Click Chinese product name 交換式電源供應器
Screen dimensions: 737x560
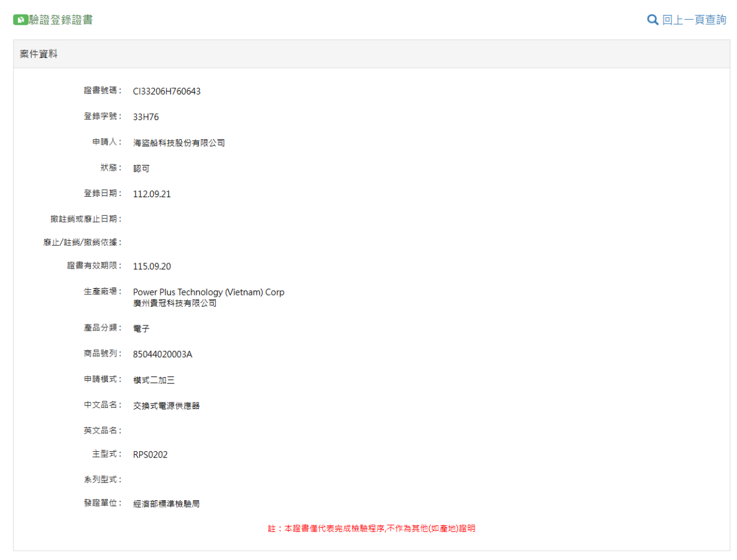coord(166,406)
